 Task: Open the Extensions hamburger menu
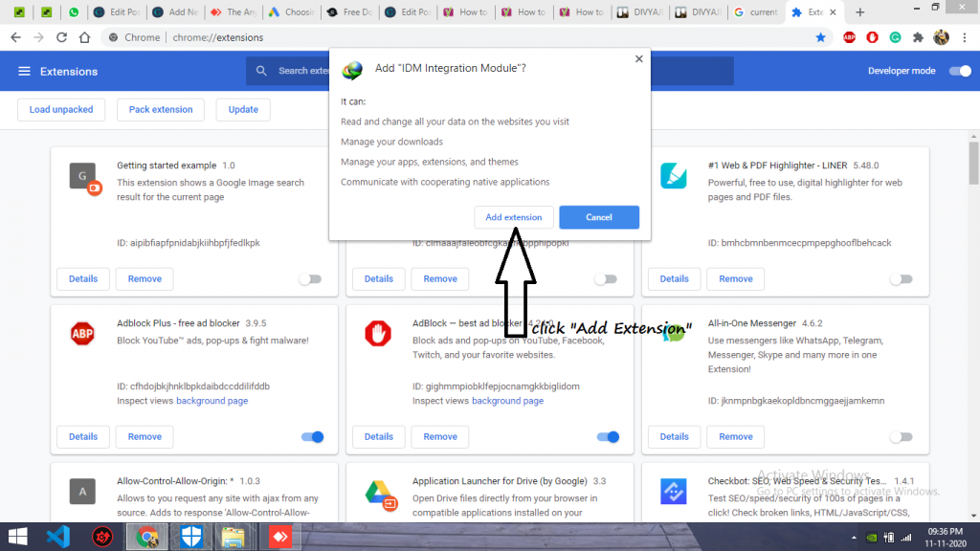tap(24, 71)
